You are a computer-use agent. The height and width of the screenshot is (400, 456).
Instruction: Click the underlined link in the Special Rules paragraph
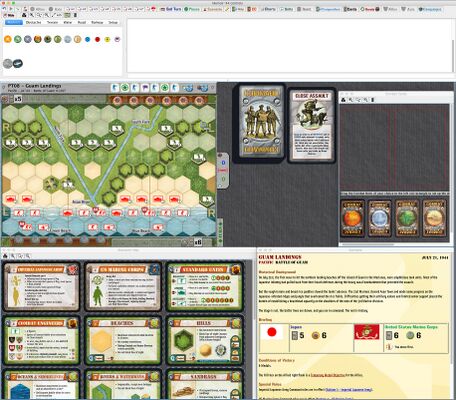click(x=349, y=390)
